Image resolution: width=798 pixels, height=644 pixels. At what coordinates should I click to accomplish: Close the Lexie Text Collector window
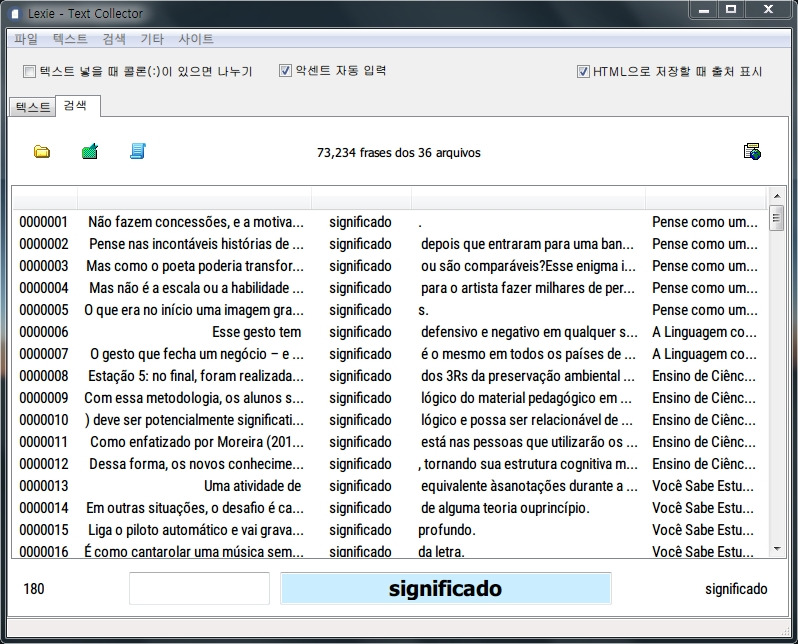click(x=768, y=10)
